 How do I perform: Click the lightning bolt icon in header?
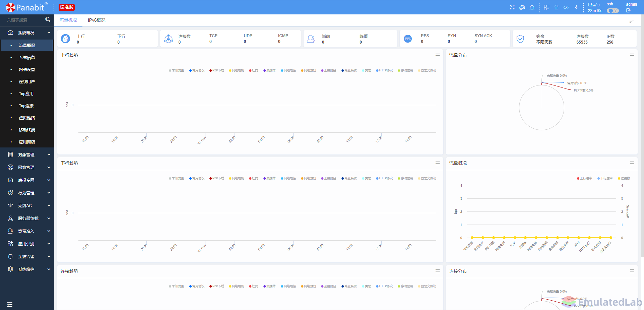576,7
